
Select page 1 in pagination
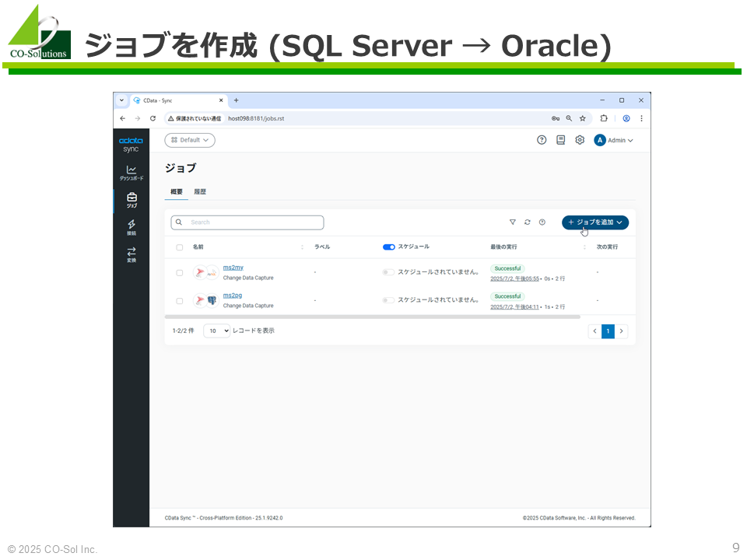click(608, 331)
